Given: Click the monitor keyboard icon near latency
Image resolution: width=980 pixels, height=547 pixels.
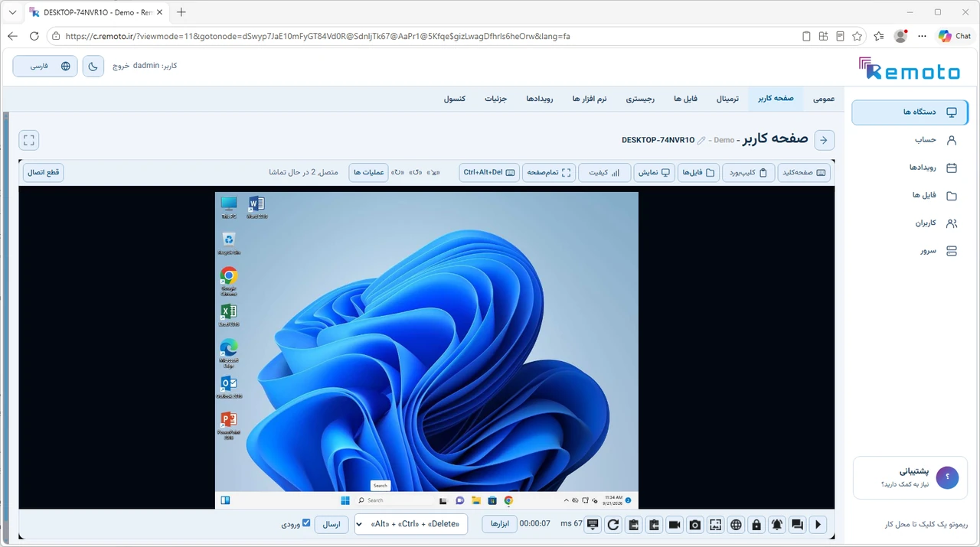Looking at the screenshot, I should (x=593, y=525).
